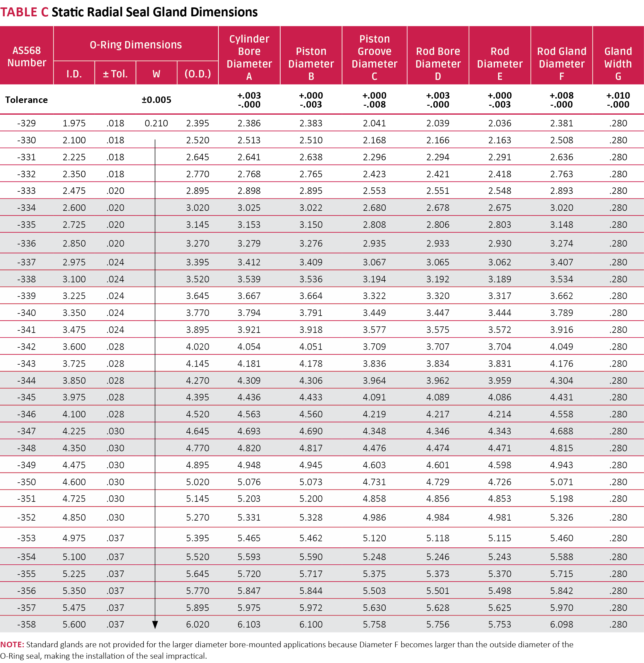The image size is (644, 663).
Task: Click the Tolerance row label
Action: point(26,100)
